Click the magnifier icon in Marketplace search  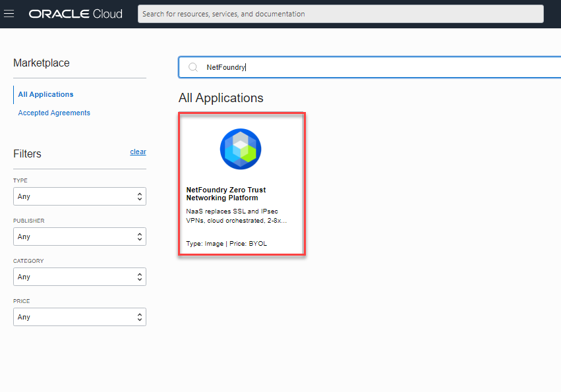(x=193, y=67)
